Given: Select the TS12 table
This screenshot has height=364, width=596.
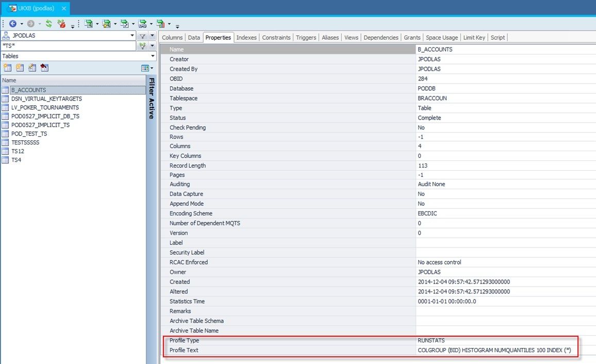Looking at the screenshot, I should pos(18,151).
